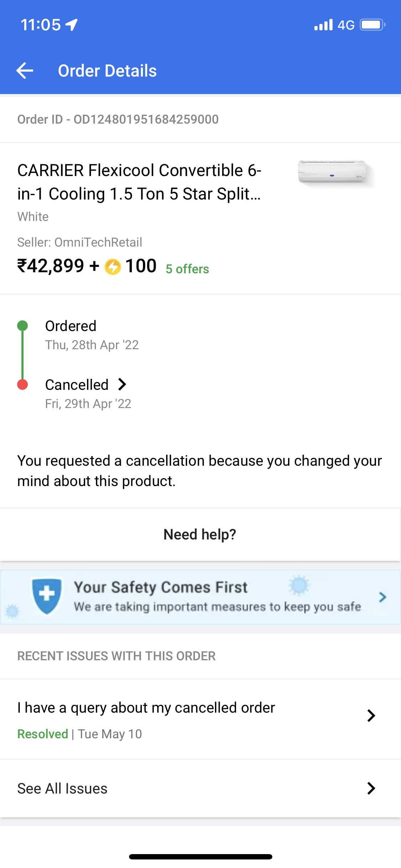Viewport: 401px width, 868px height.
Task: Tap the Order ID text
Action: pos(118,119)
